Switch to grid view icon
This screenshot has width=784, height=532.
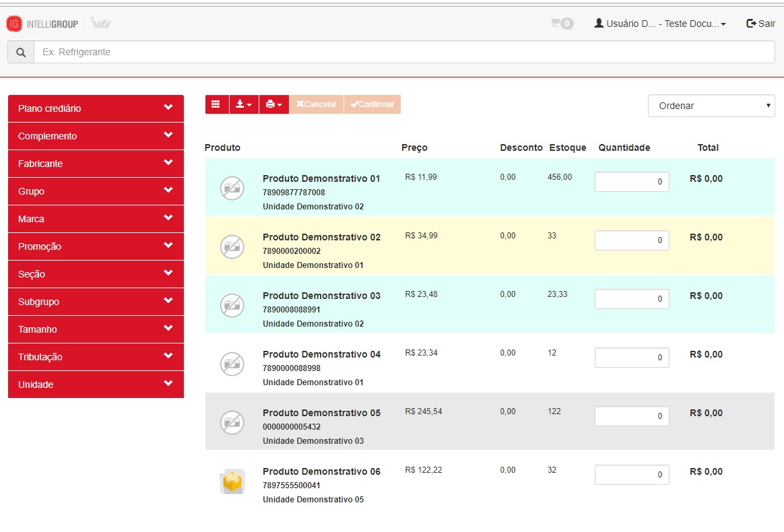point(216,104)
